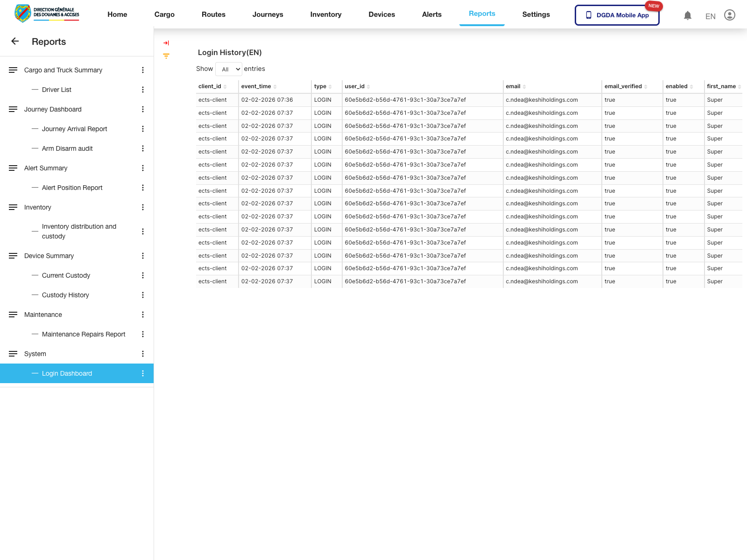Open the Alert Position Report
The height and width of the screenshot is (560, 747).
pyautogui.click(x=72, y=188)
